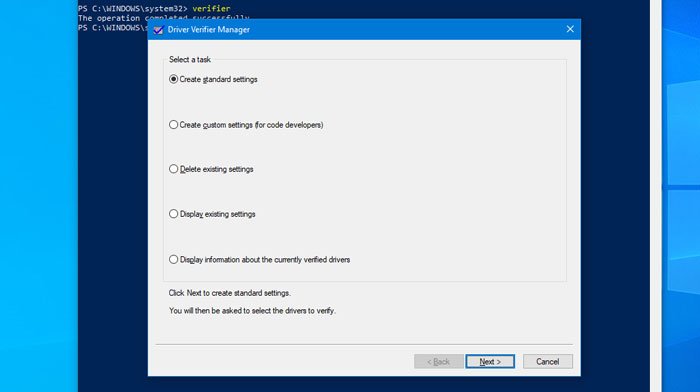Click the Next button
Screen dimensions: 700x392
490,362
